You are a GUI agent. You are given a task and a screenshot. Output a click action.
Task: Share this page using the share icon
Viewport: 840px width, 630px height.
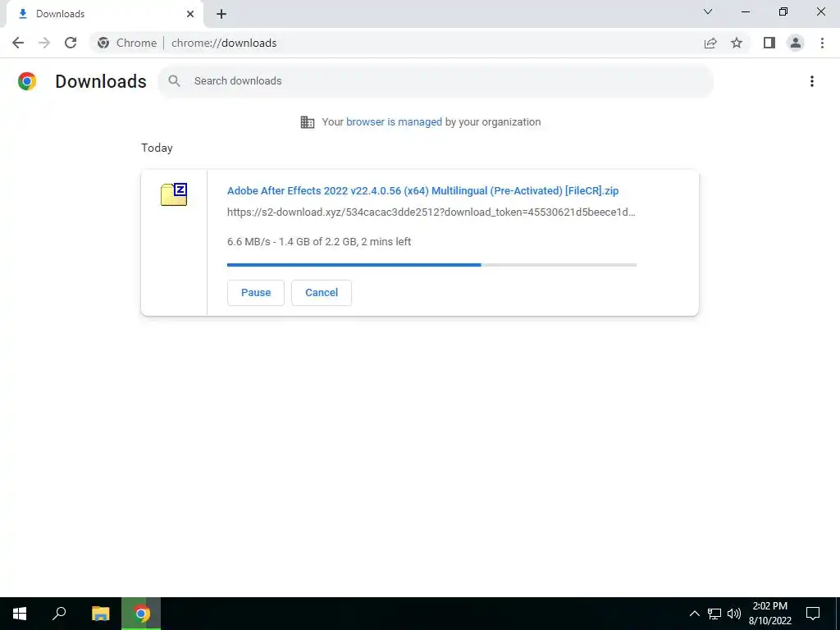coord(710,43)
